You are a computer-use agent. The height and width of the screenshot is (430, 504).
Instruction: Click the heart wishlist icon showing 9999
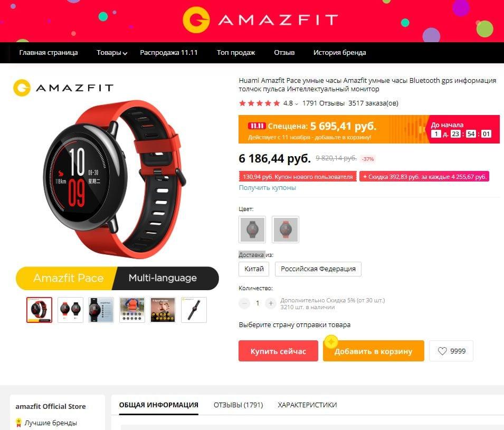tap(443, 351)
